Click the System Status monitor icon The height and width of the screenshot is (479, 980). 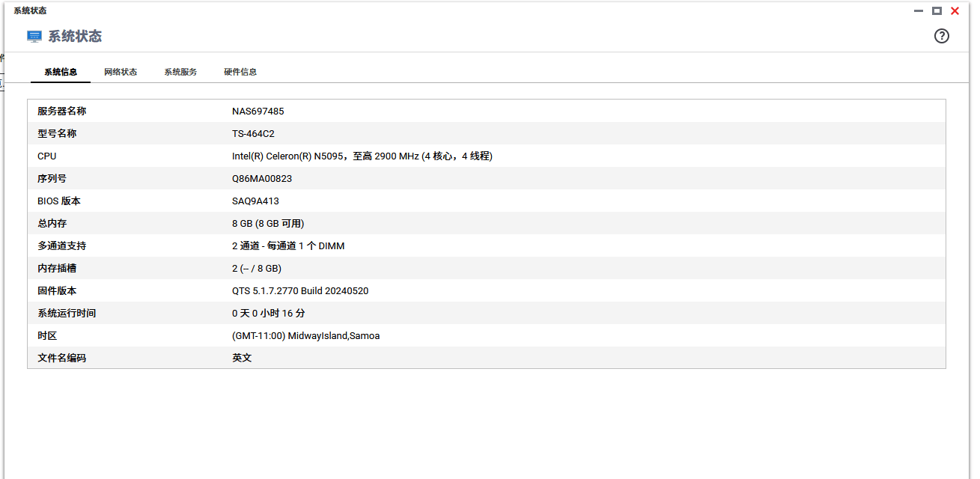tap(34, 36)
